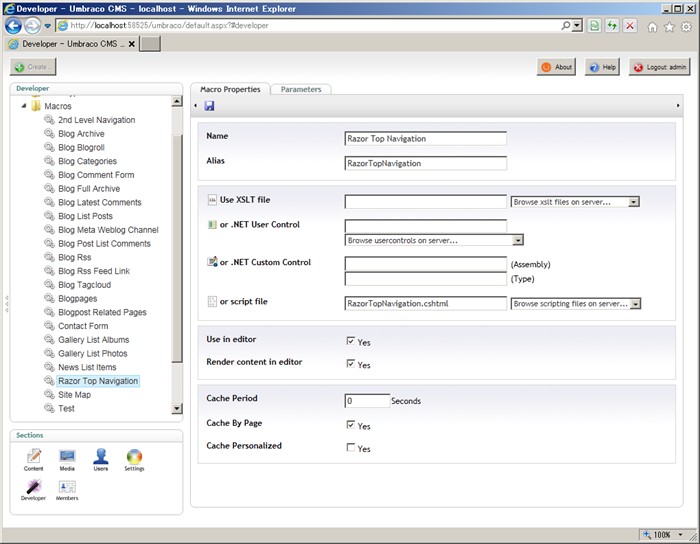The image size is (700, 544).
Task: Click the address bar search magnifier icon
Action: point(566,25)
